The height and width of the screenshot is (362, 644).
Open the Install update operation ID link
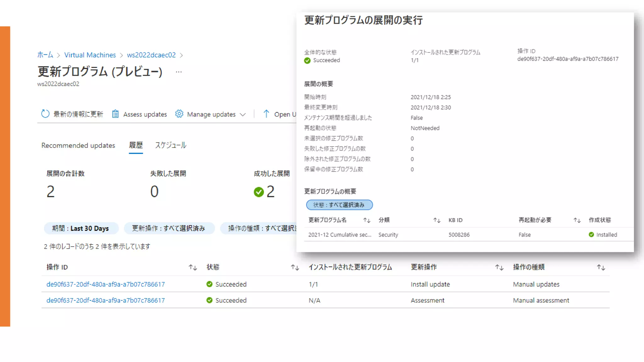coord(106,284)
